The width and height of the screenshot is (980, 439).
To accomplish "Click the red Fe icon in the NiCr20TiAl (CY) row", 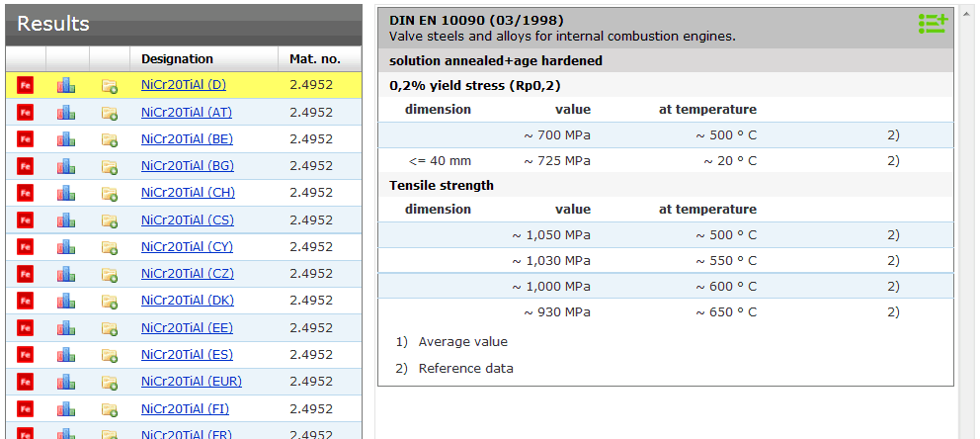I will click(x=26, y=246).
